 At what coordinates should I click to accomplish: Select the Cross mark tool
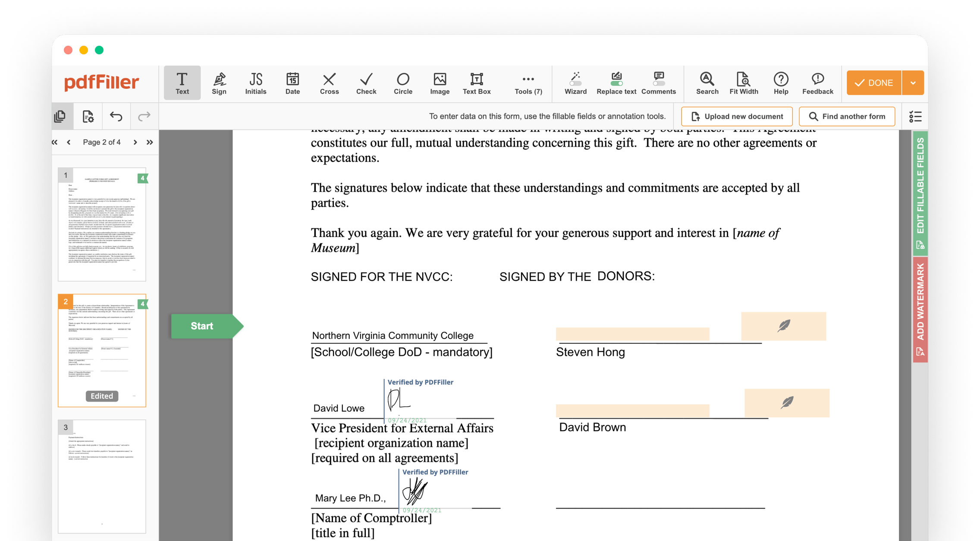point(329,83)
